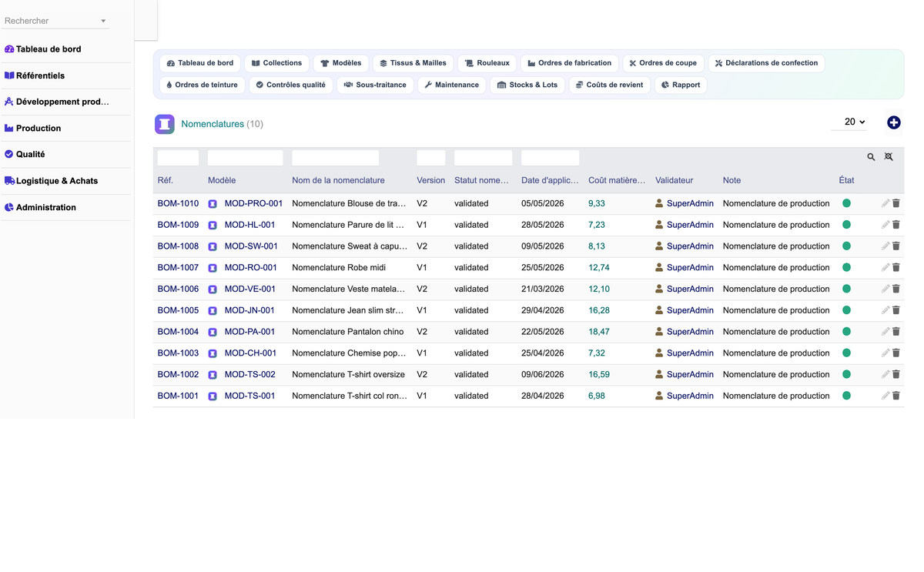Delete row BOM-1009 with trash icon
924x572 pixels.
(896, 225)
